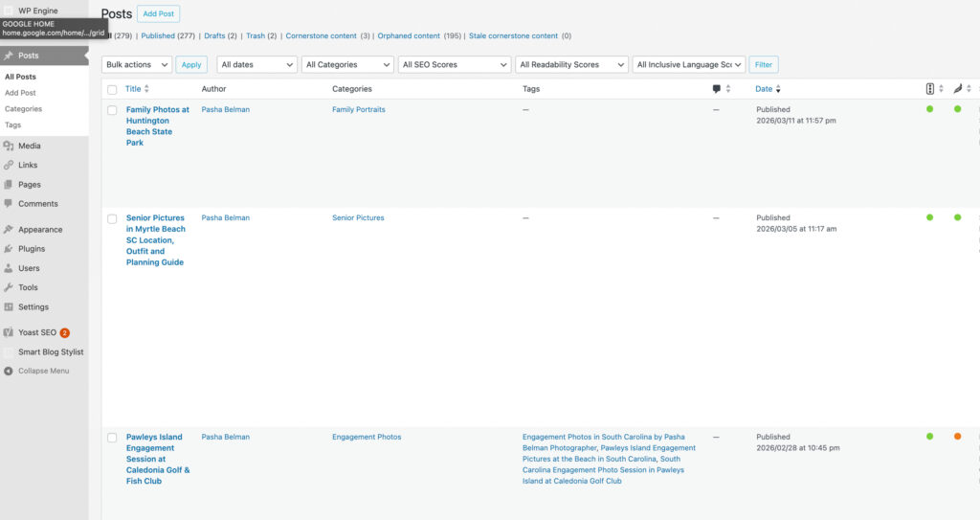This screenshot has height=520, width=980.
Task: Click the Media icon in sidebar
Action: point(8,146)
